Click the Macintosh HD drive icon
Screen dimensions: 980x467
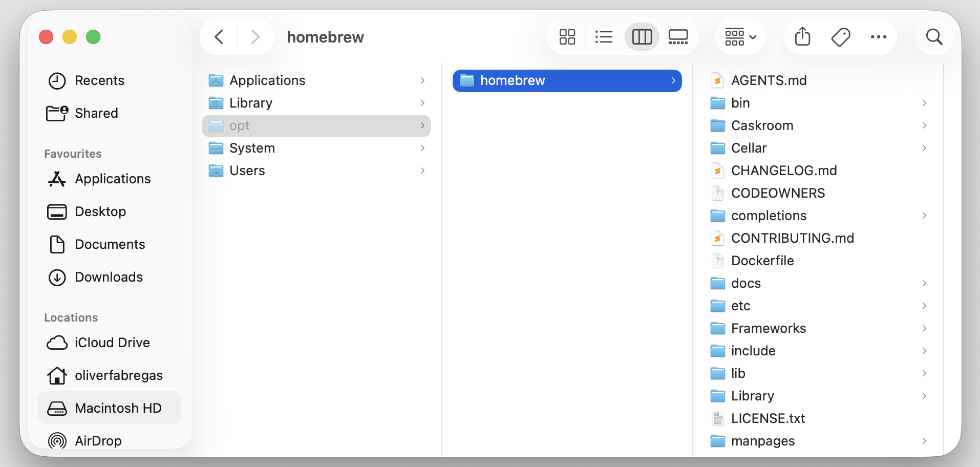pyautogui.click(x=57, y=408)
